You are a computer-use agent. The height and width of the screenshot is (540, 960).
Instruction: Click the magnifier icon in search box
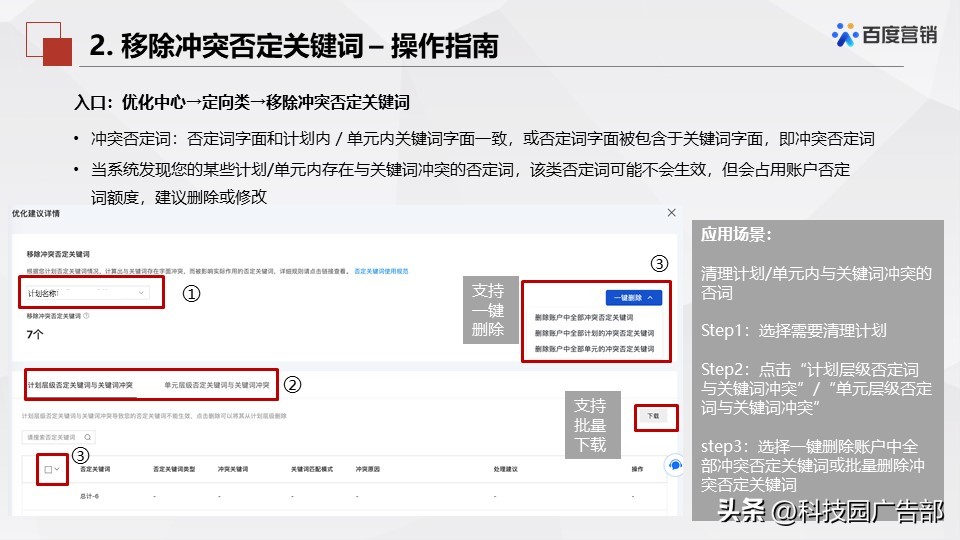pos(88,437)
